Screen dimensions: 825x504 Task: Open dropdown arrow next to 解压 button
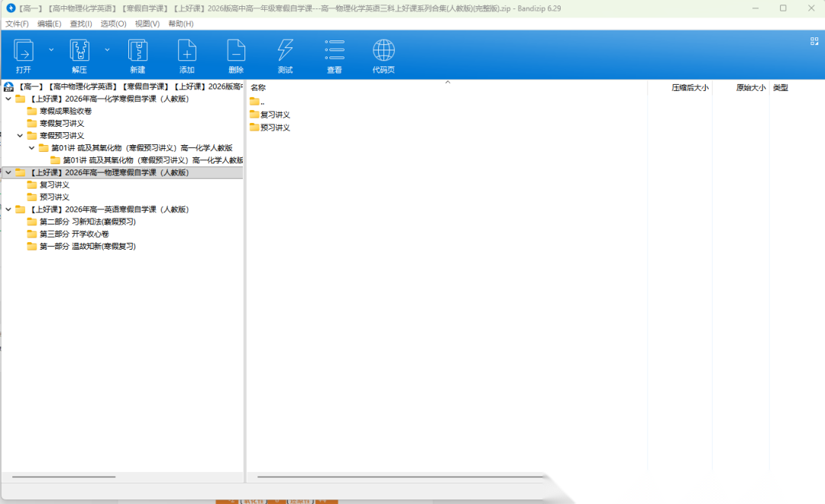point(107,49)
